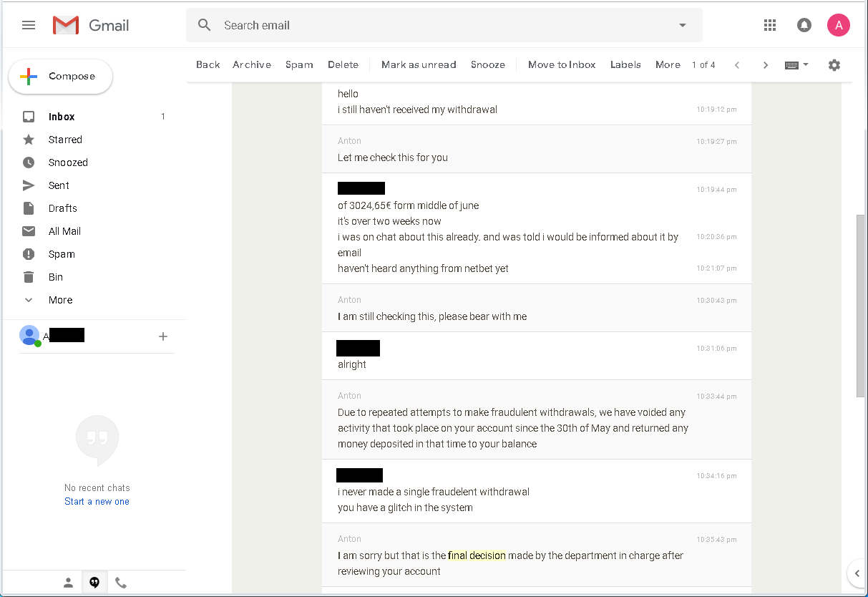
Task: Open the Labels toolbar menu
Action: pyautogui.click(x=625, y=64)
